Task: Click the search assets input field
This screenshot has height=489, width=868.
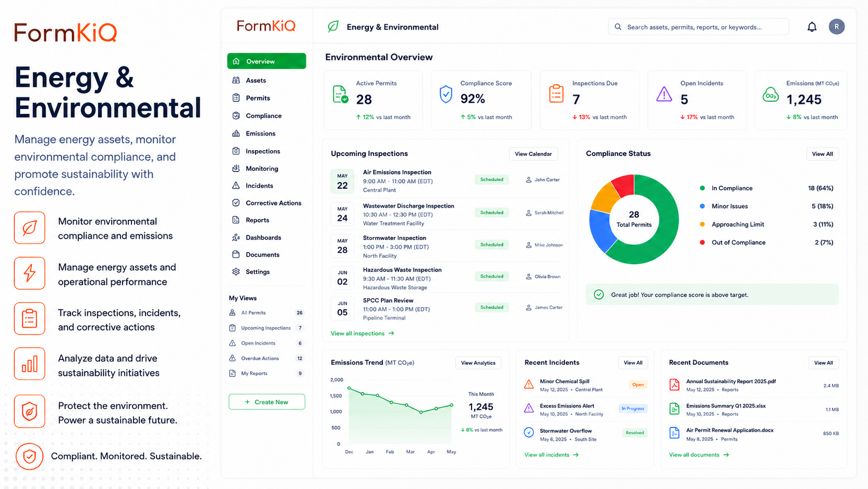Action: (x=698, y=27)
